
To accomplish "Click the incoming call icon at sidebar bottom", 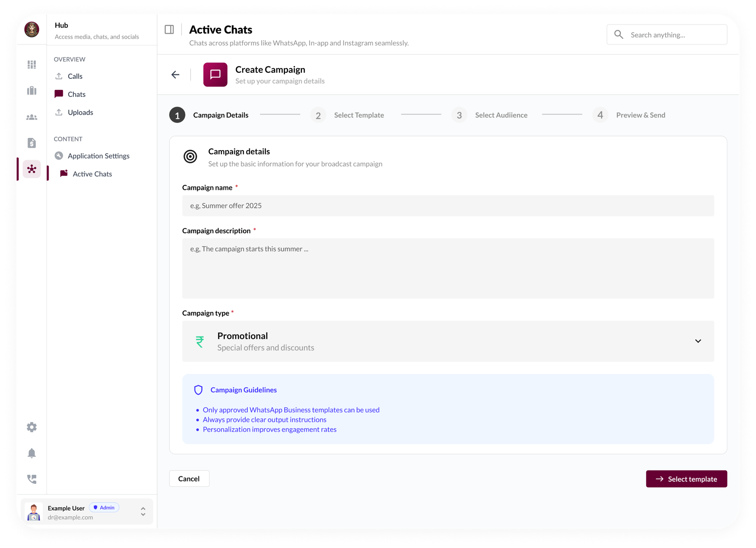I will (31, 479).
